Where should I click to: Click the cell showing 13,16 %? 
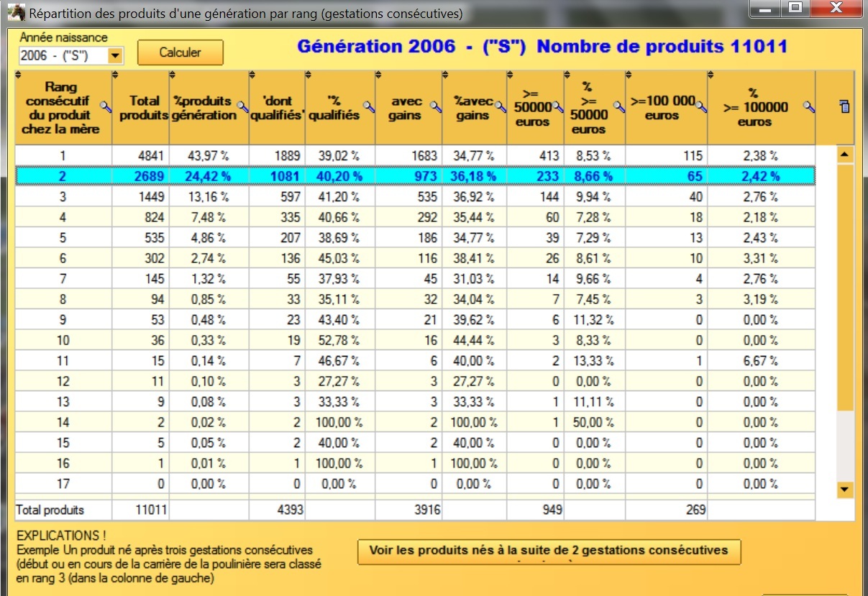(209, 197)
